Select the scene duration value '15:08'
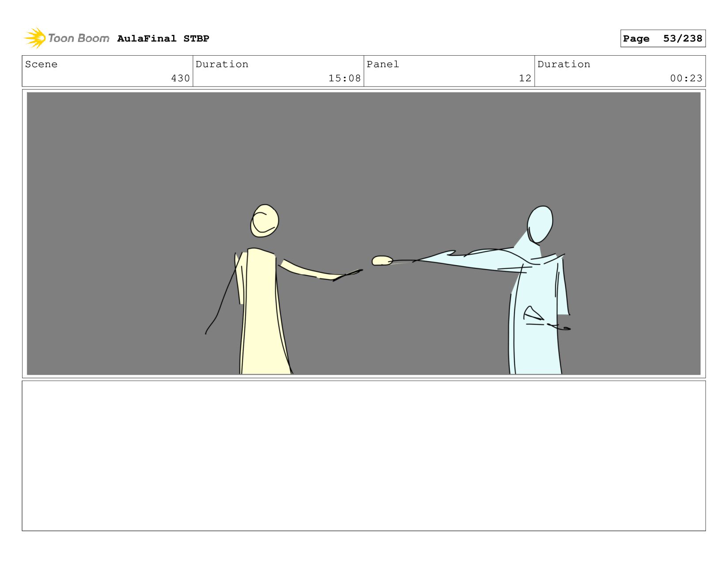The width and height of the screenshot is (728, 564). (345, 78)
